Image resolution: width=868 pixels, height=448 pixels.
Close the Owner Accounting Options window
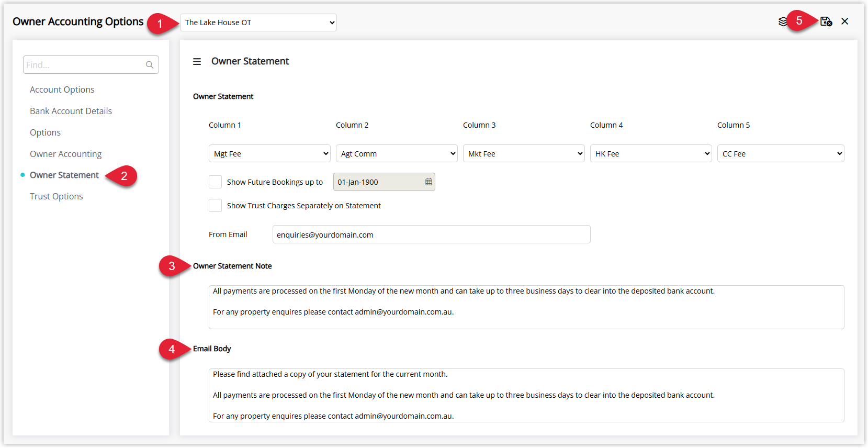click(845, 21)
